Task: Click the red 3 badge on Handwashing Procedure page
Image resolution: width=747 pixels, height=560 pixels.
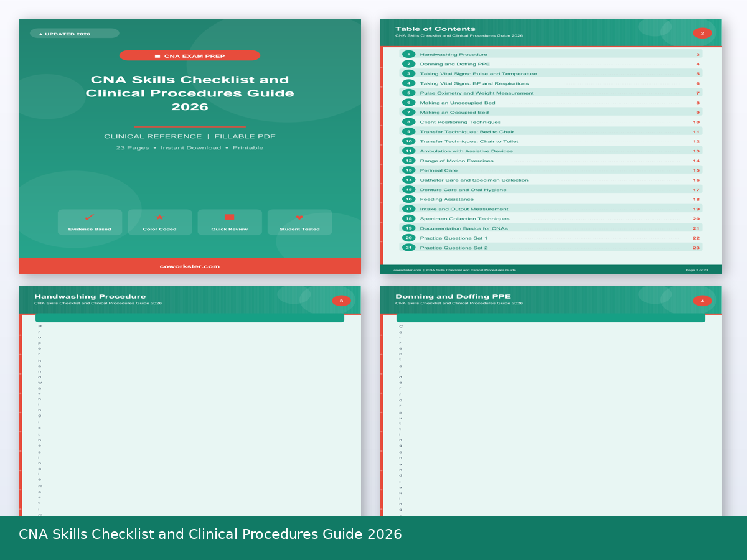Action: (341, 300)
